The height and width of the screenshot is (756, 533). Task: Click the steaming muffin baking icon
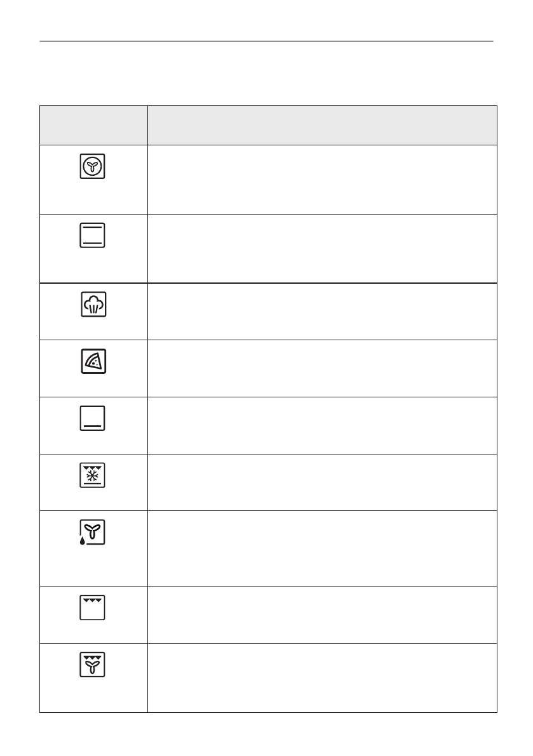click(93, 305)
